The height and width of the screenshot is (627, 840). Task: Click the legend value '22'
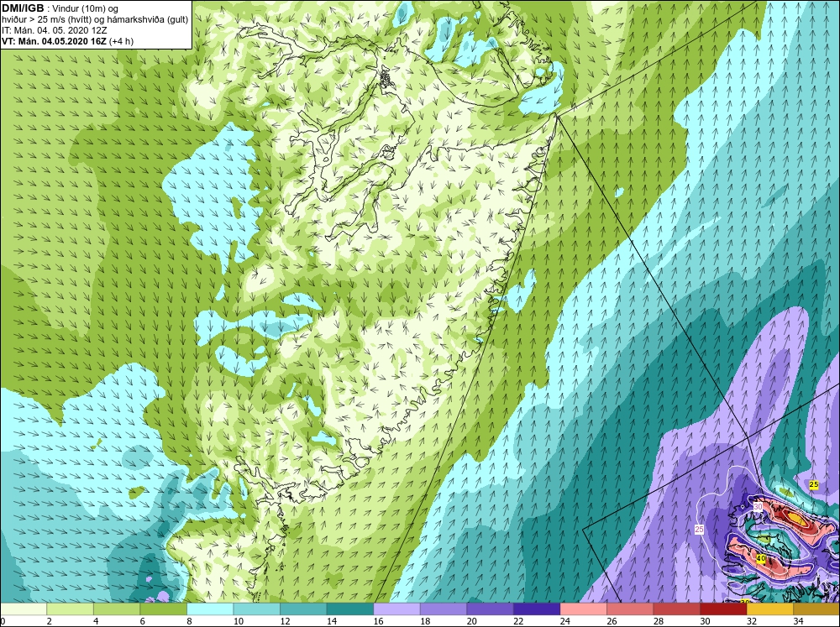(x=518, y=621)
